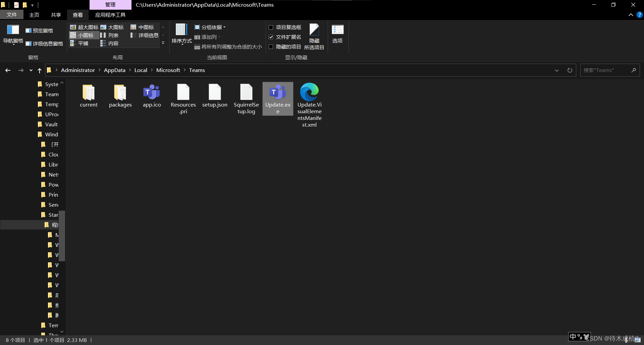The width and height of the screenshot is (644, 345).
Task: Select the Update.exe Teams installer
Action: tap(278, 99)
